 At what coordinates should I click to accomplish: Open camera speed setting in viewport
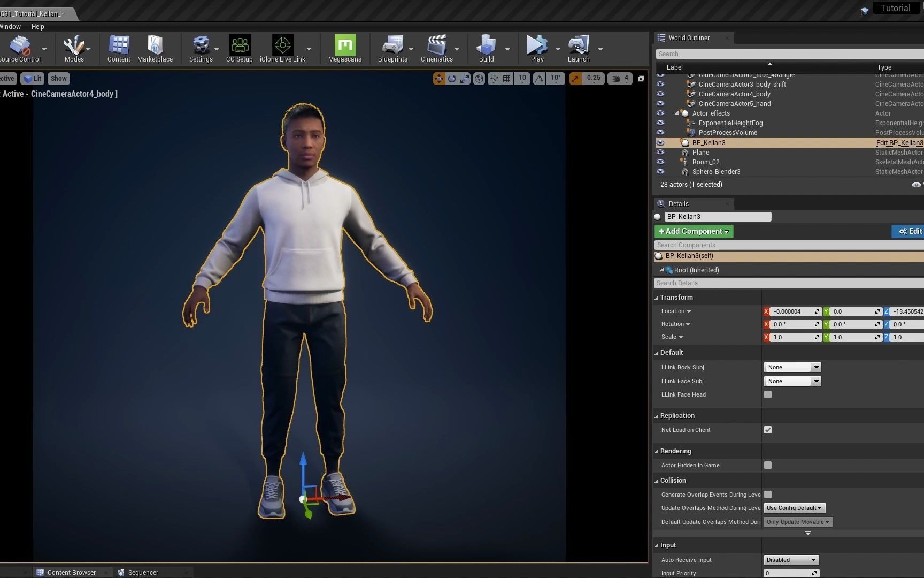click(x=621, y=79)
